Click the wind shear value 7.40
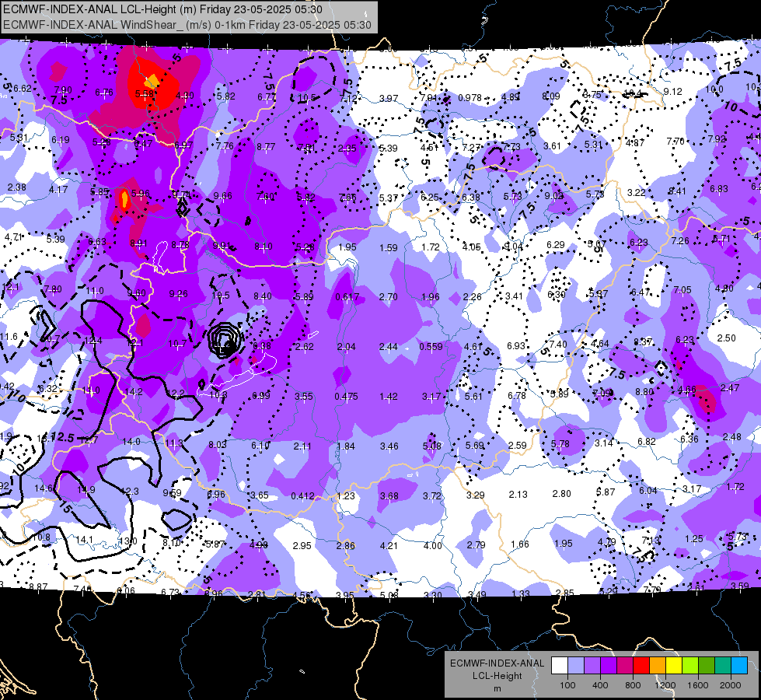The height and width of the screenshot is (700, 761). coord(558,344)
